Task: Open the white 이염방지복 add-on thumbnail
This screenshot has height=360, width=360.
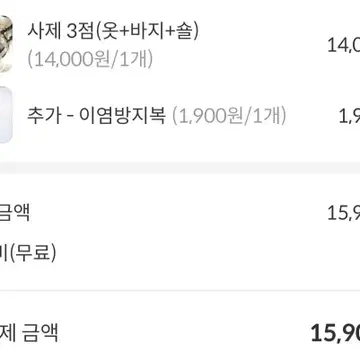Action: click(6, 115)
